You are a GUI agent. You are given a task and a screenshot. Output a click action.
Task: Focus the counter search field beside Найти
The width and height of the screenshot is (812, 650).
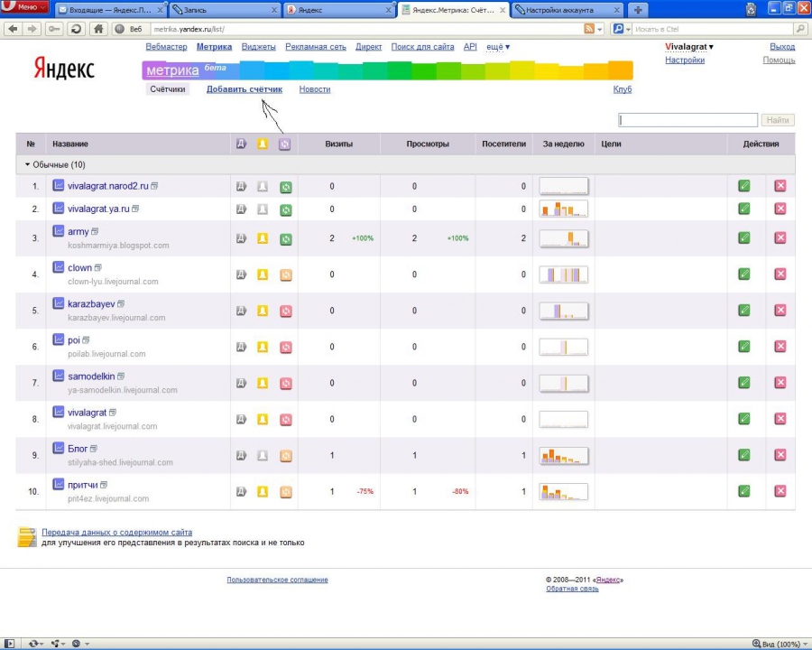click(x=688, y=120)
